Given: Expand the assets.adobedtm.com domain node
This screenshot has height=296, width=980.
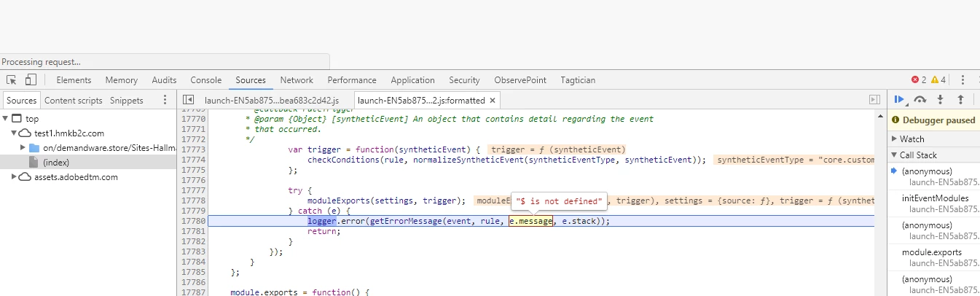Looking at the screenshot, I should click(15, 177).
